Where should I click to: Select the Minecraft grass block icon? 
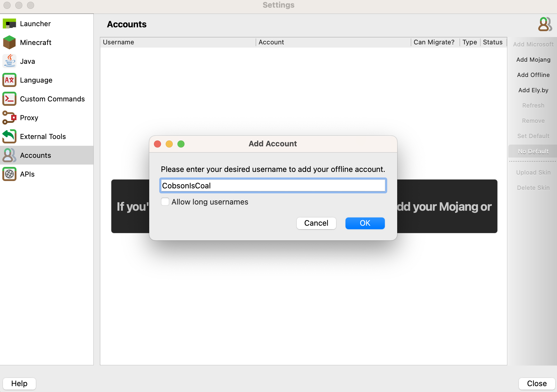tap(9, 43)
